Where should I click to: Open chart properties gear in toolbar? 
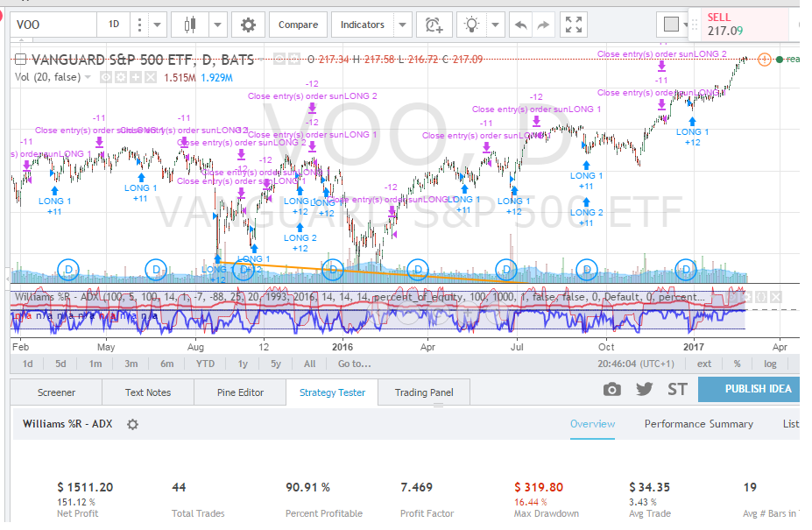tap(248, 25)
